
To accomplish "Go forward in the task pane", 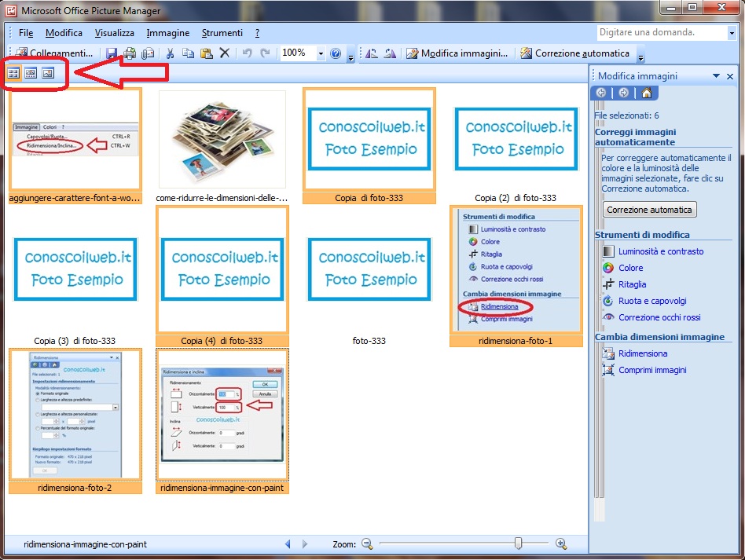I will 624,93.
